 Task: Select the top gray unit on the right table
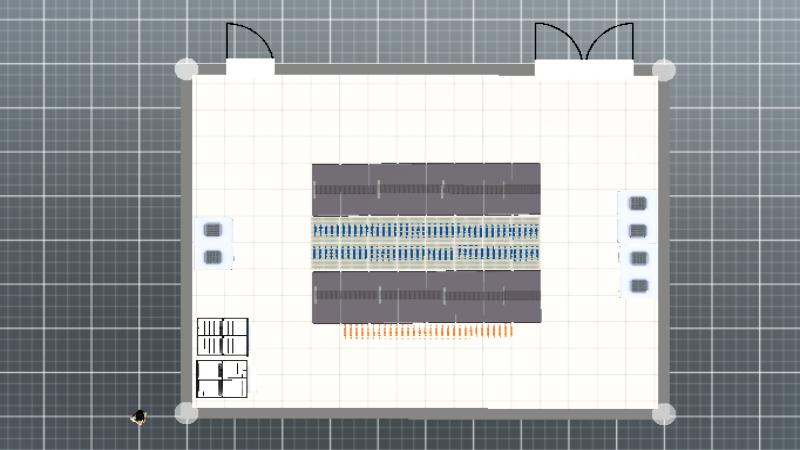638,204
